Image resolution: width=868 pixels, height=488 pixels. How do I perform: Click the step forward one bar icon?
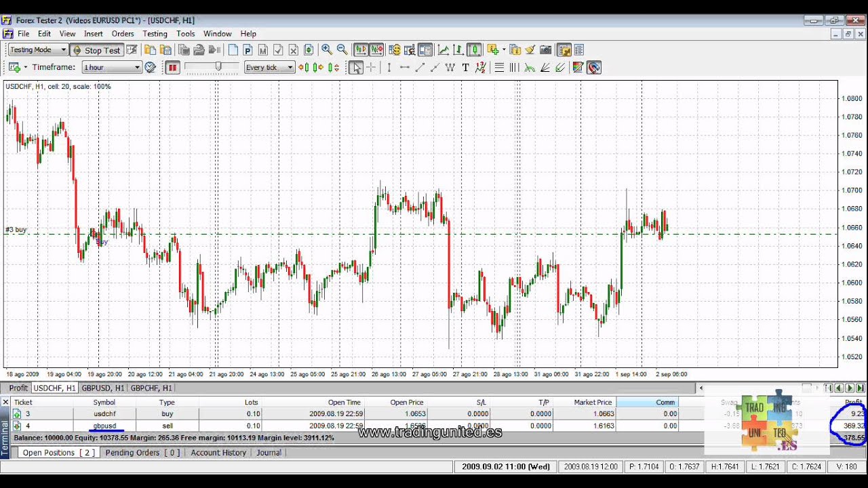[x=319, y=68]
